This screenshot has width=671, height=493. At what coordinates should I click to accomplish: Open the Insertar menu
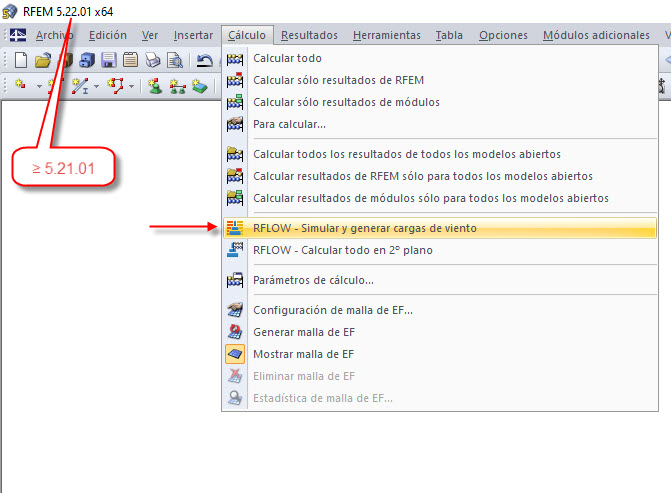[x=193, y=35]
